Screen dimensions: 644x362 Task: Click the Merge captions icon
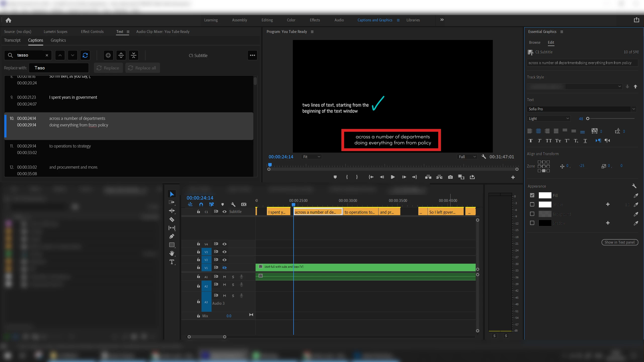(134, 55)
